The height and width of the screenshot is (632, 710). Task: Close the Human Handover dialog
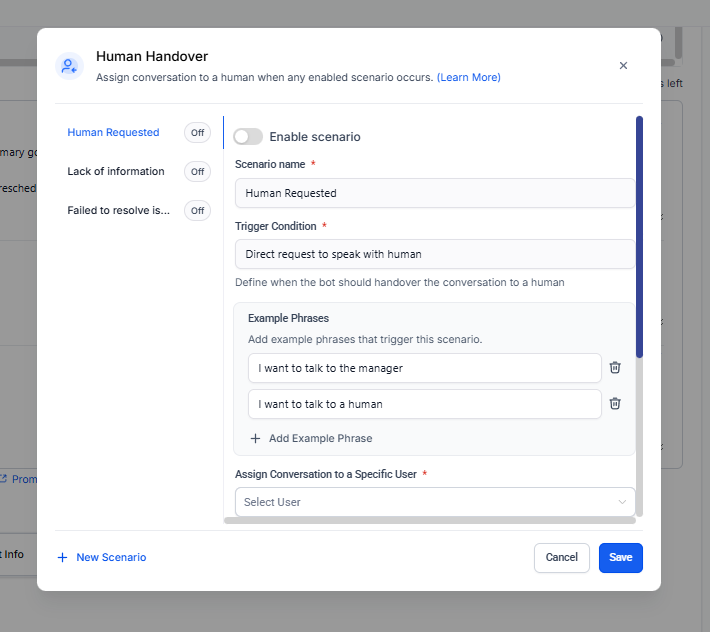[623, 66]
